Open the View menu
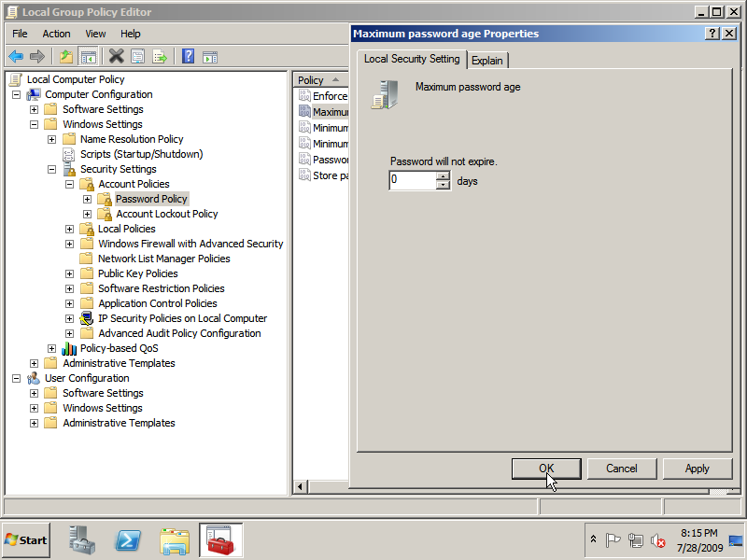Viewport: 747px width, 560px height. click(x=95, y=34)
